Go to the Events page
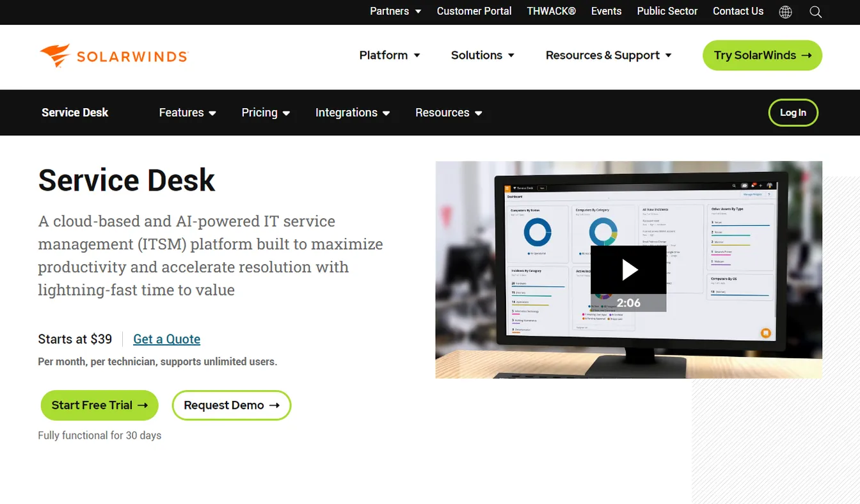 click(606, 12)
